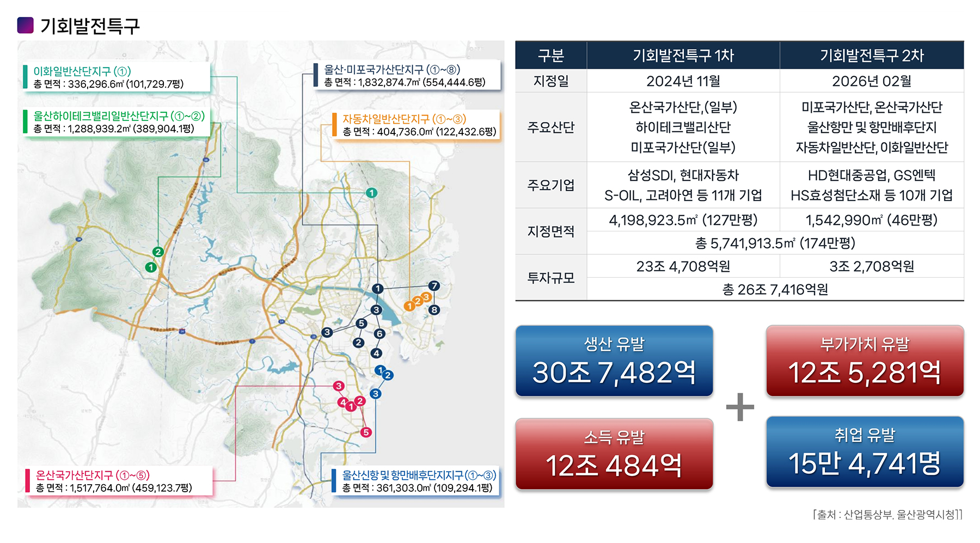Click the gray plus sign between stat cards

click(740, 407)
